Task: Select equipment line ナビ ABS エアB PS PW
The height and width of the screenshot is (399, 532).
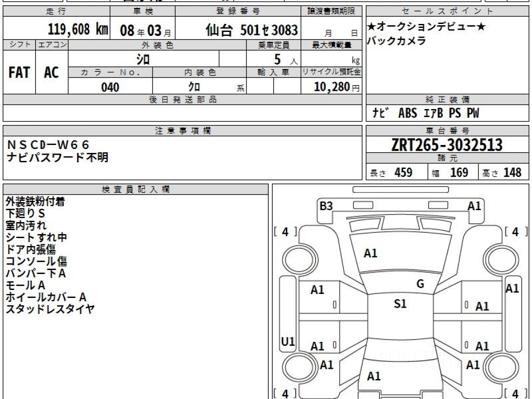Action: pos(426,113)
